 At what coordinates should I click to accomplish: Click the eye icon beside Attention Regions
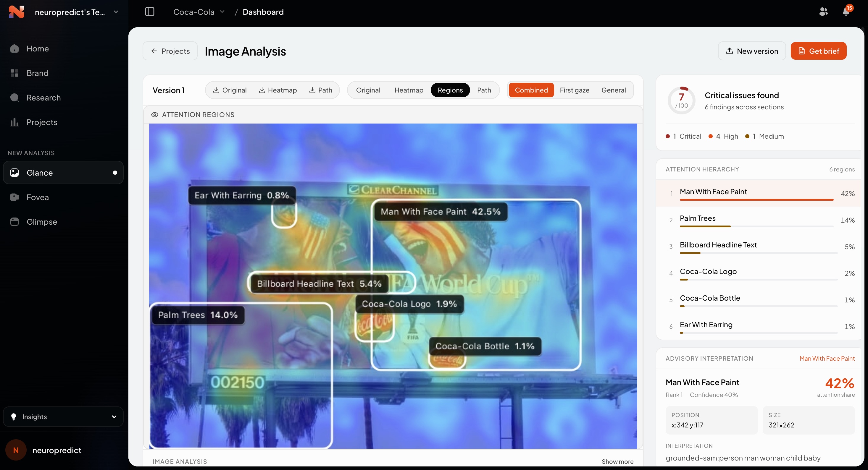[155, 115]
